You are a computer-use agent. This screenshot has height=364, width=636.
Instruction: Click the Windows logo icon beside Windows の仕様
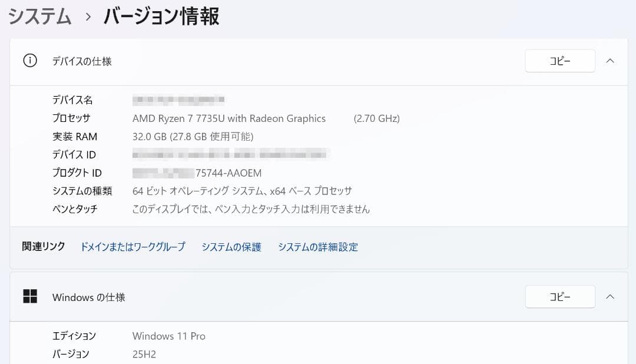(30, 297)
